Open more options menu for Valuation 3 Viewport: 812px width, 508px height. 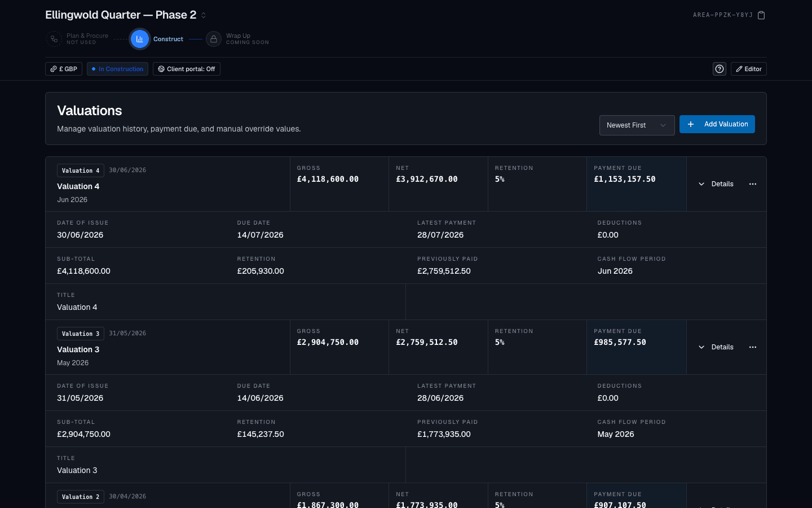pos(753,347)
